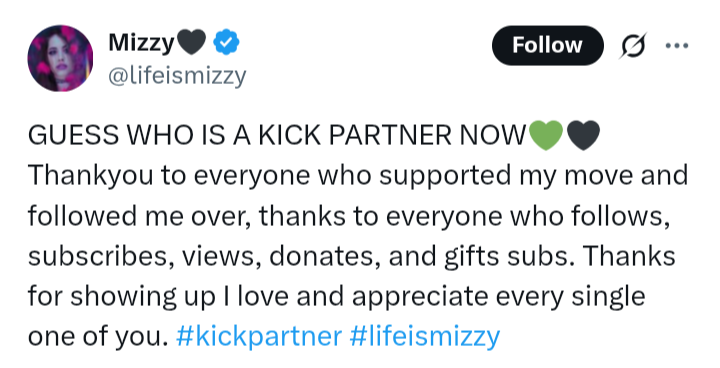Click the word GUESS in the headline
The width and height of the screenshot is (720, 368).
pos(73,135)
